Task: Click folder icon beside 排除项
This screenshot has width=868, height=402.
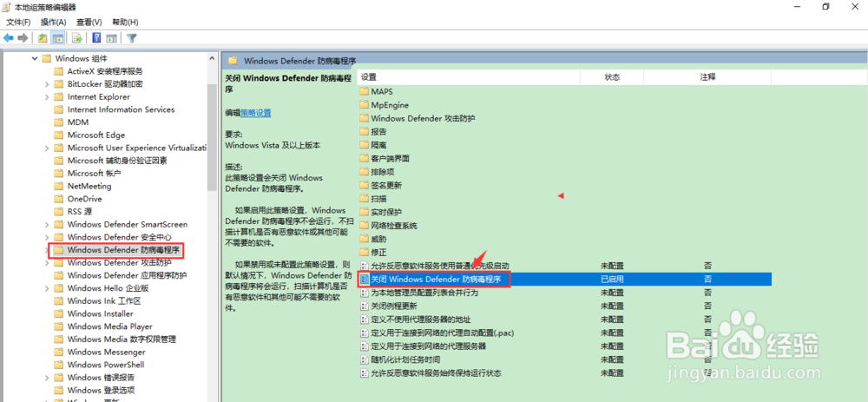Action: click(364, 172)
